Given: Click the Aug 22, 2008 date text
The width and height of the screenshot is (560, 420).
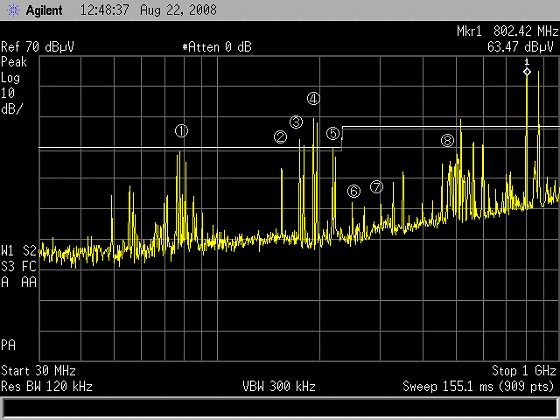Looking at the screenshot, I should click(178, 10).
